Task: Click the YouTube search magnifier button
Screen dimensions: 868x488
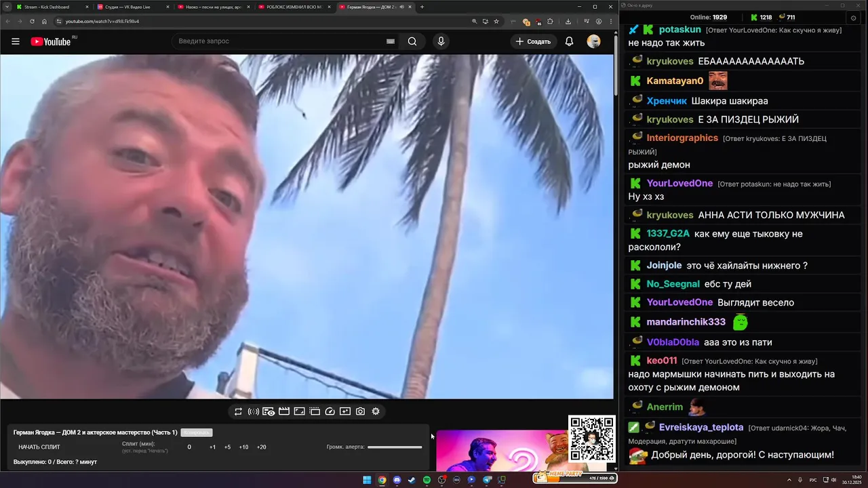Action: [412, 41]
